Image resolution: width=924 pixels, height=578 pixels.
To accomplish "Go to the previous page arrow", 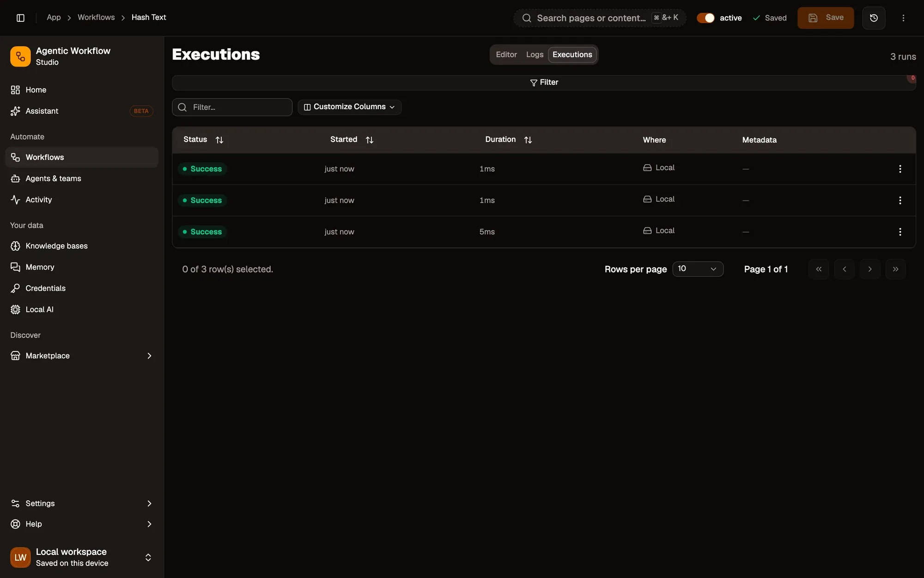I will click(x=844, y=269).
